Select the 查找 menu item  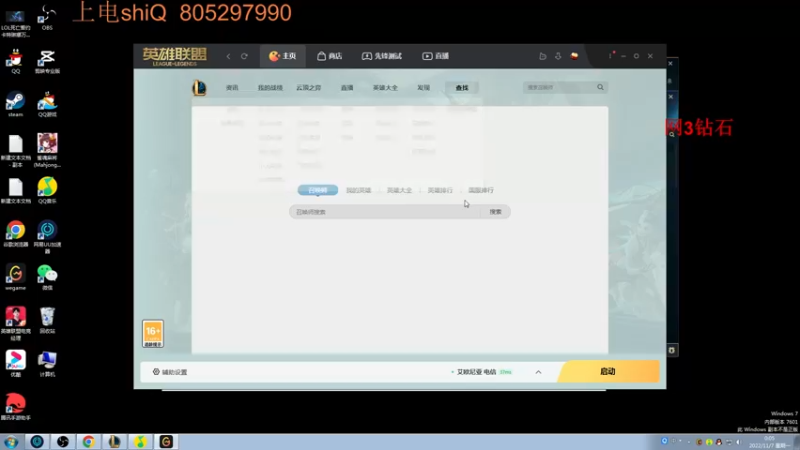pos(462,88)
